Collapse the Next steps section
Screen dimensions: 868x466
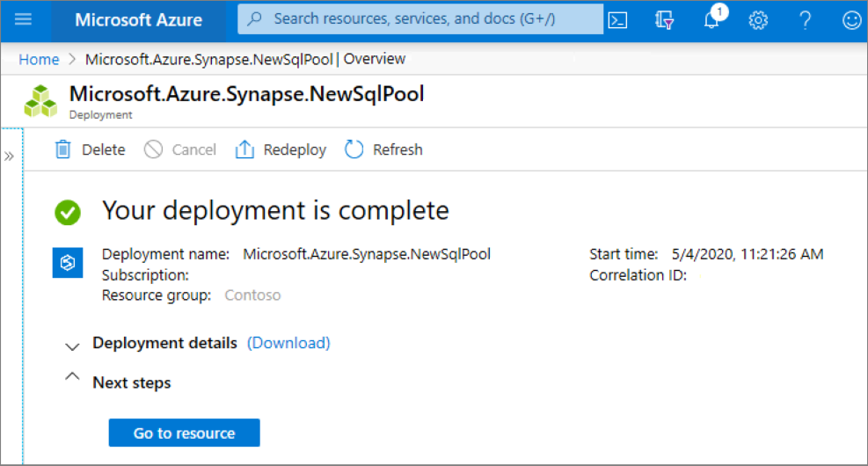pos(73,378)
